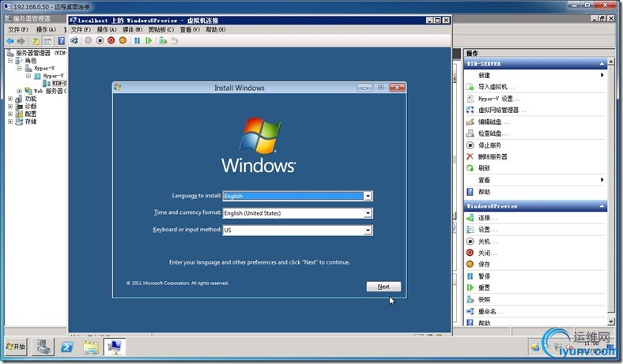The width and height of the screenshot is (623, 364).
Task: Click the green Reset VM toolbar icon
Action: [x=149, y=40]
